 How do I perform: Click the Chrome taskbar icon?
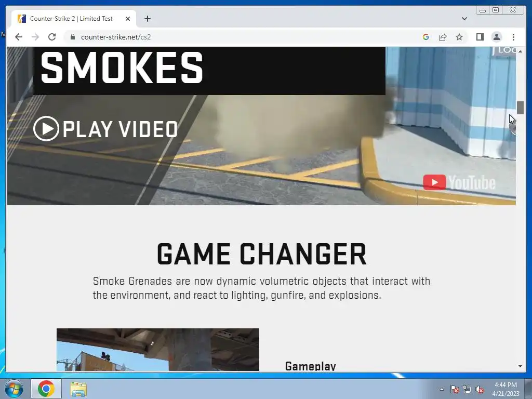click(x=46, y=389)
